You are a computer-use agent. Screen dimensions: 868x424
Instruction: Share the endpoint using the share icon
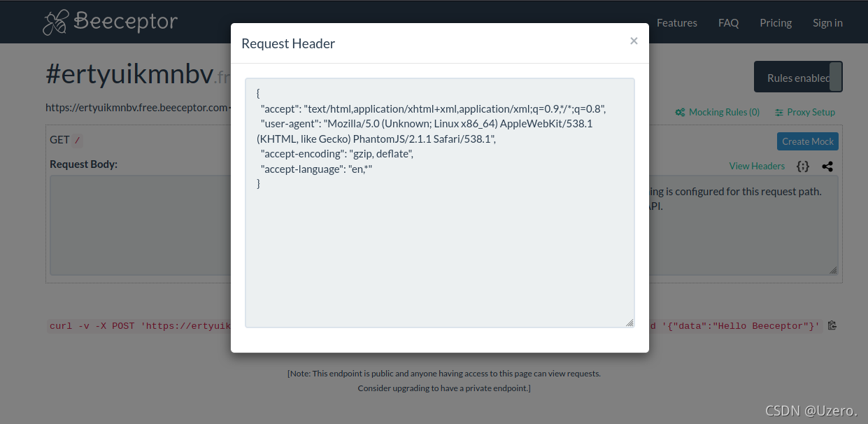pyautogui.click(x=827, y=167)
